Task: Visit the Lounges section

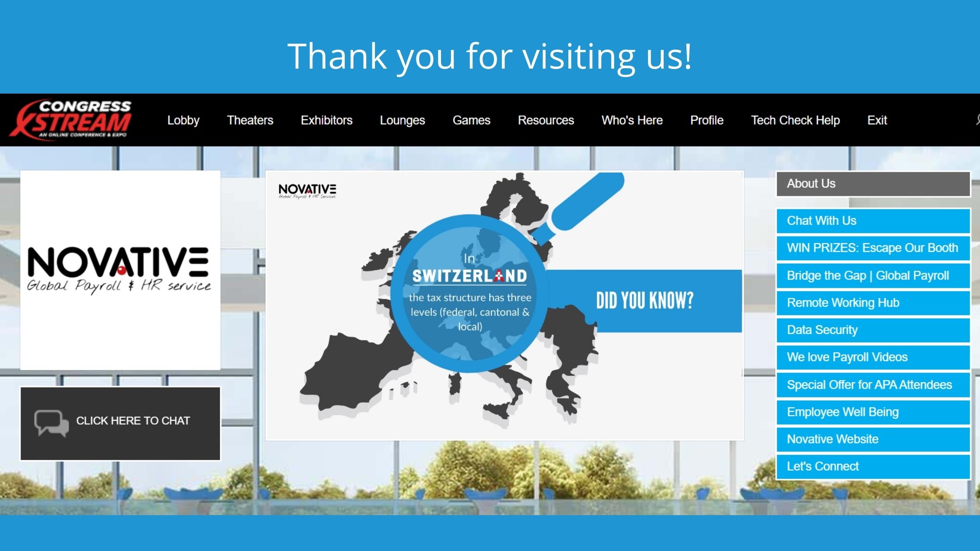Action: [x=402, y=120]
